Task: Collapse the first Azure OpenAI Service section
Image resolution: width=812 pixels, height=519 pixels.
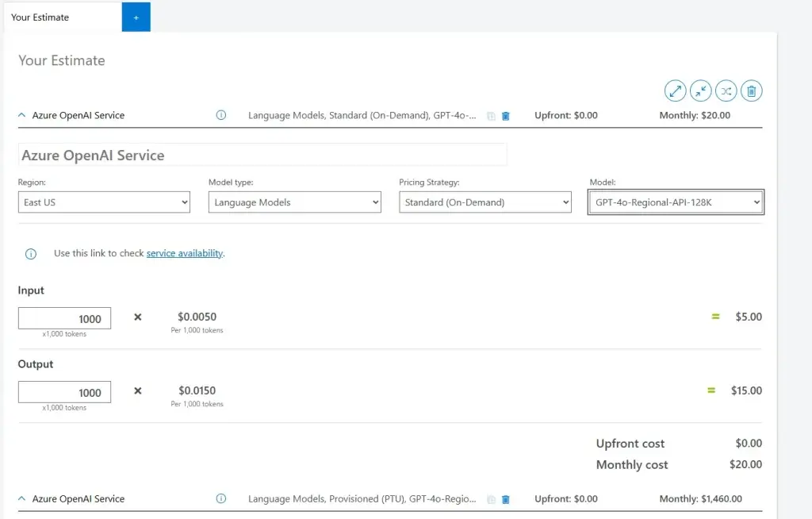Action: (21, 115)
